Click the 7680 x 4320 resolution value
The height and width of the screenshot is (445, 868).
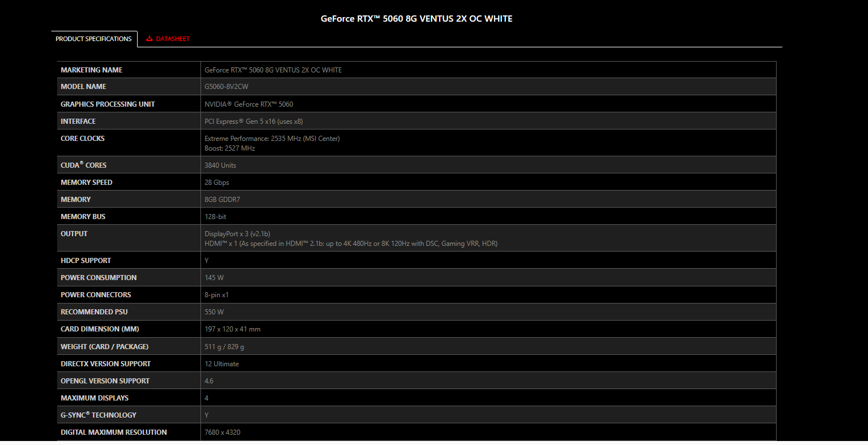(x=222, y=432)
